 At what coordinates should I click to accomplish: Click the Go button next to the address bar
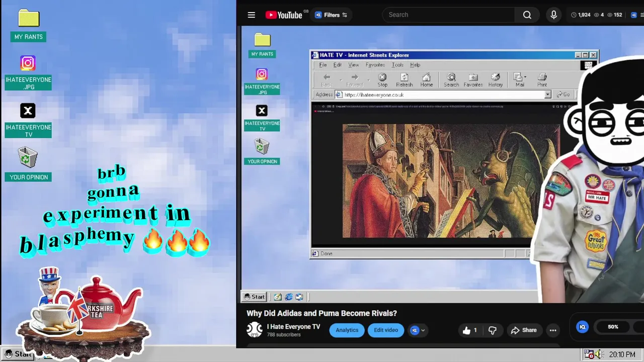coord(563,95)
